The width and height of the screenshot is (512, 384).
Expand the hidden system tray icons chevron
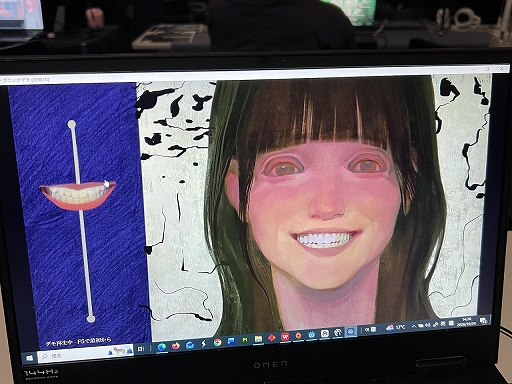coord(414,326)
